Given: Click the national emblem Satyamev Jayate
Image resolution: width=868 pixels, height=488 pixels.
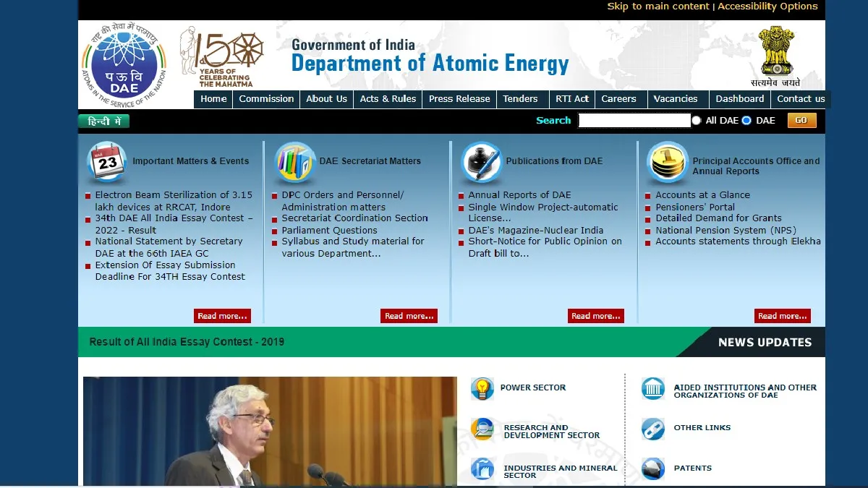Looking at the screenshot, I should coord(775,56).
